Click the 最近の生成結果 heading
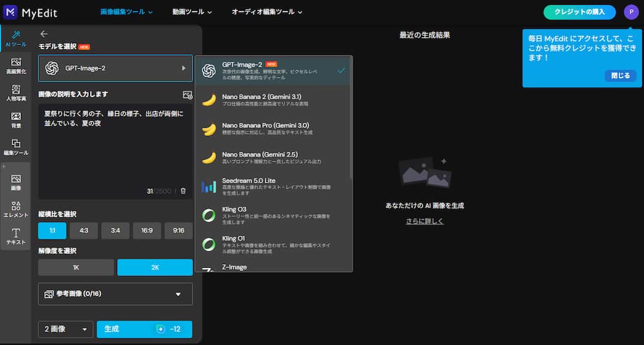Viewport: 644px width, 345px height. [x=424, y=35]
